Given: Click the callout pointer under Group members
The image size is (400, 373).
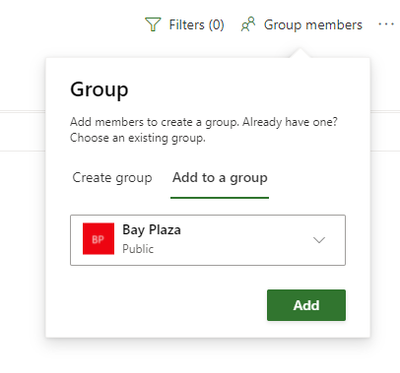Looking at the screenshot, I should coord(300,53).
